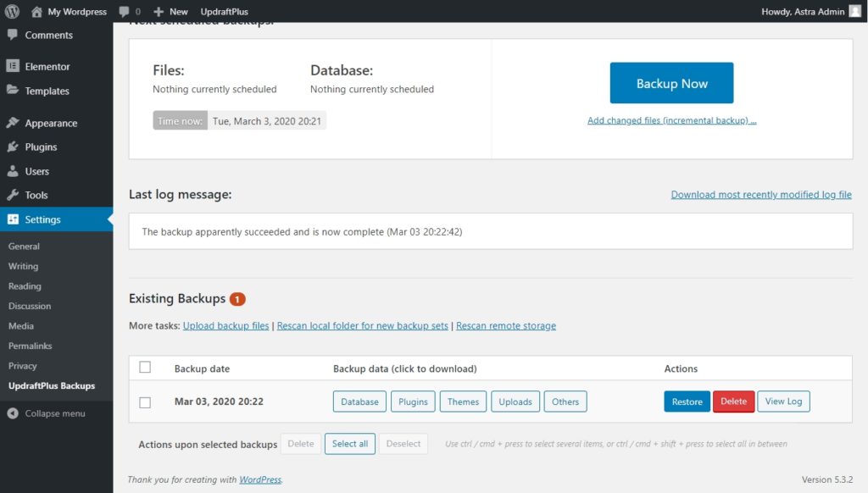Screen dimensions: 868x493
Task: Check the Mar 03, 2020 20:22 backup checkbox
Action: [x=145, y=402]
